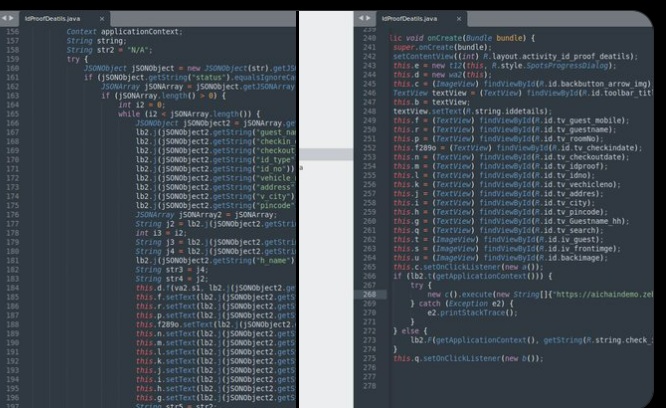
Task: Close the IdProofDeatils.java tab in left pane
Action: pos(101,18)
